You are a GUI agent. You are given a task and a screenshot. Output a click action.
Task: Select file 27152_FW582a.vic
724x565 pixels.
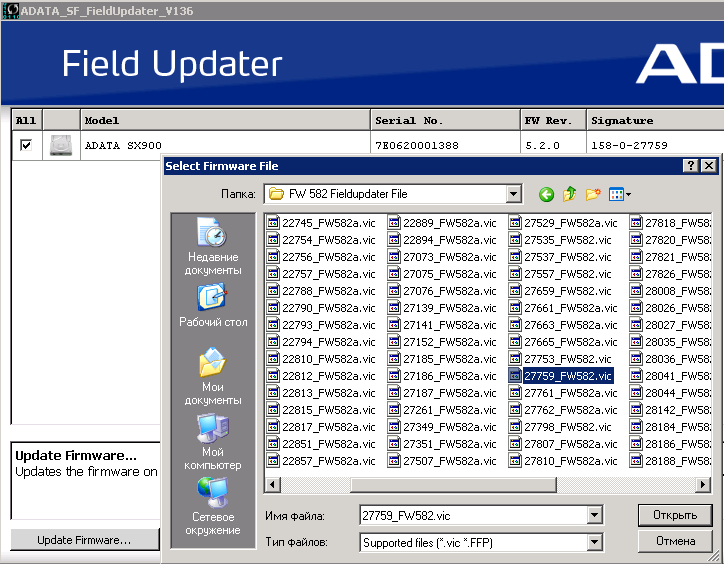click(x=442, y=342)
